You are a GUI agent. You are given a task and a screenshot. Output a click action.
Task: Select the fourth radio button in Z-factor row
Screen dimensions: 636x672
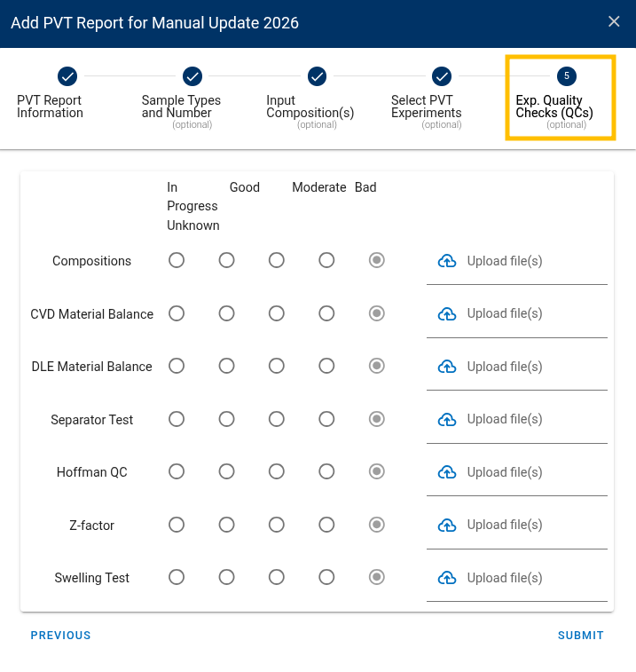point(326,525)
